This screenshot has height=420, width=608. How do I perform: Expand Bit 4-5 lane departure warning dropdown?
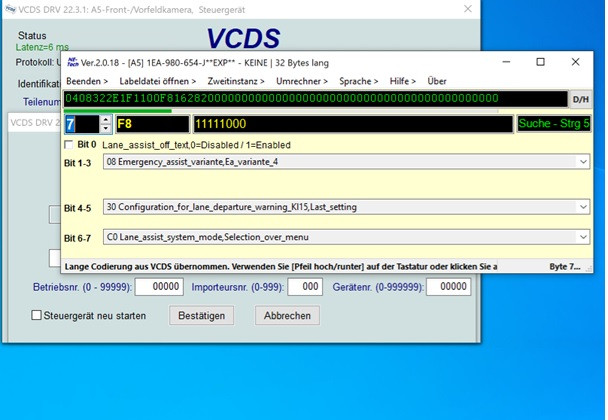point(583,207)
